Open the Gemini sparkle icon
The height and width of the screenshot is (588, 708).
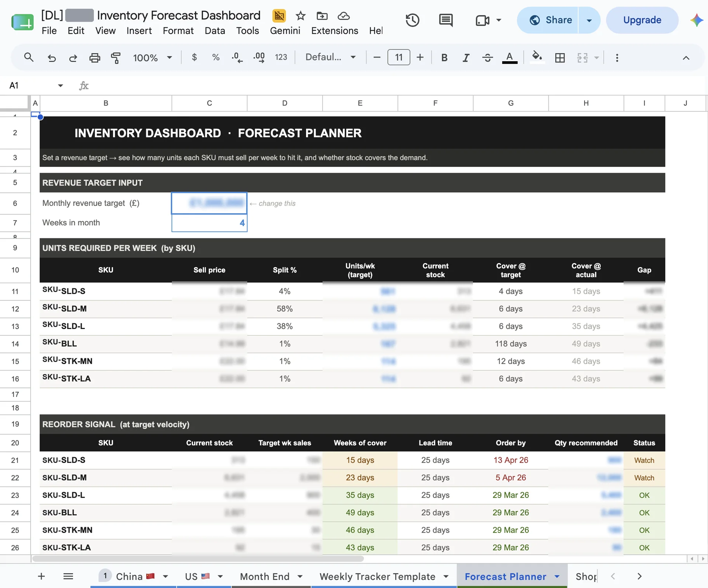(x=697, y=20)
